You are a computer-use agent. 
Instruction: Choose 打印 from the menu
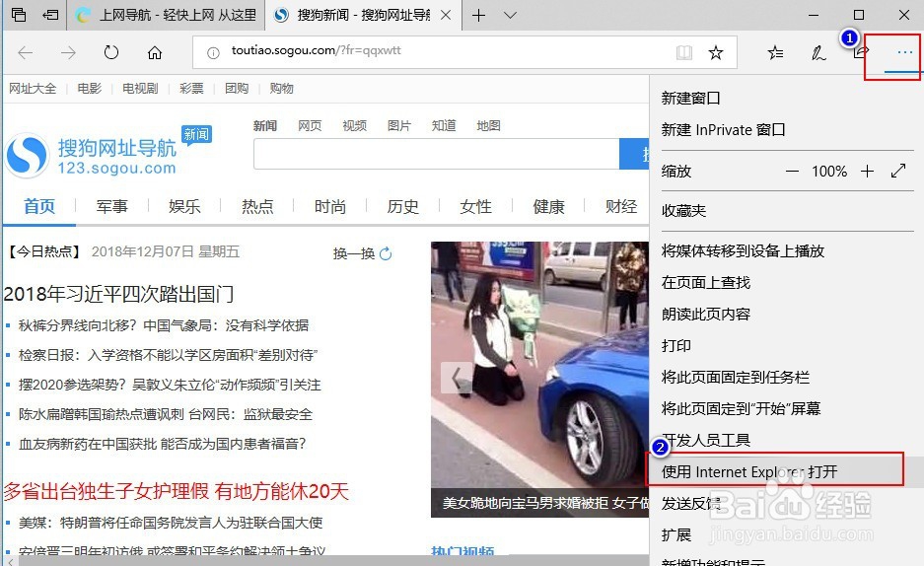point(675,346)
